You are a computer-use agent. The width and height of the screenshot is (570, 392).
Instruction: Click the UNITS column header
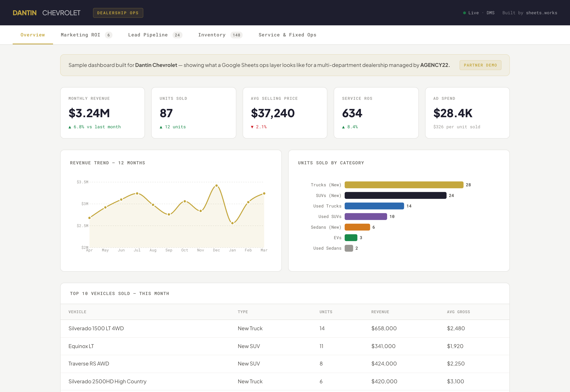coord(326,312)
